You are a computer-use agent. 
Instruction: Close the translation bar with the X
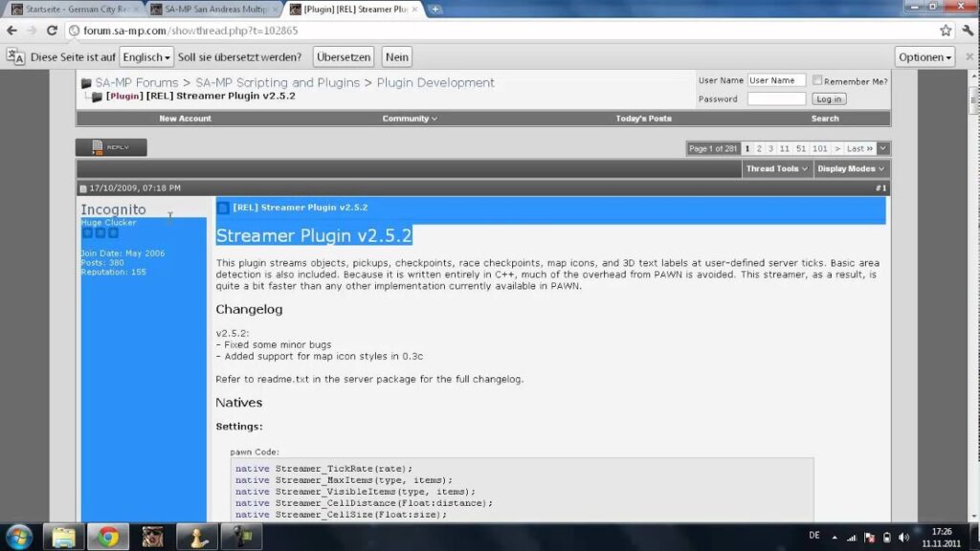[x=969, y=56]
